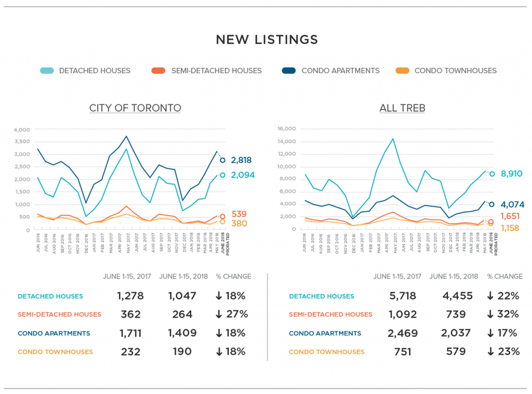Image resolution: width=532 pixels, height=394 pixels.
Task: Click the down arrow beside 32% change
Action: click(x=490, y=314)
